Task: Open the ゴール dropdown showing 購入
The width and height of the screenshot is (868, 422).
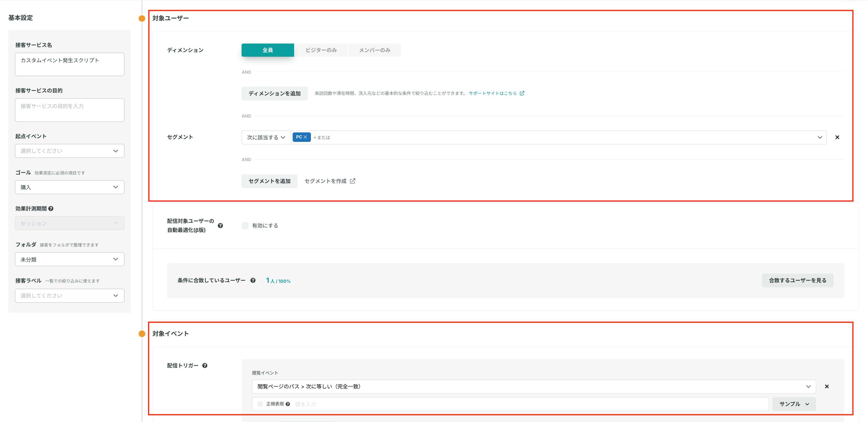Action: (x=70, y=187)
